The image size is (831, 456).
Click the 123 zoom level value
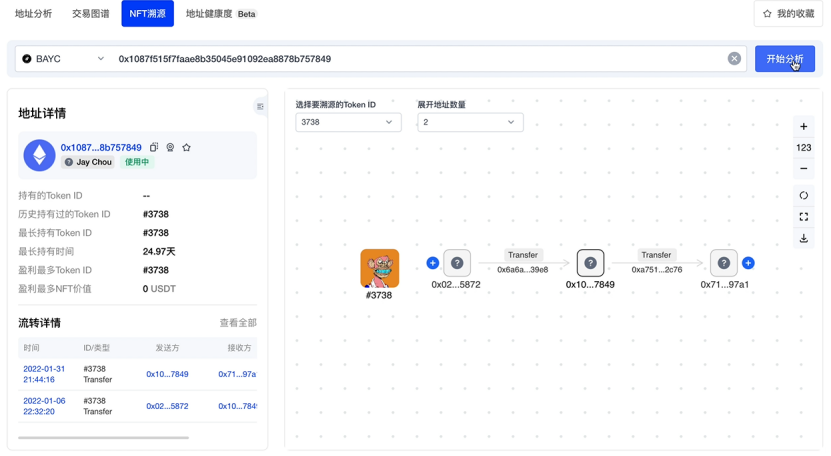click(803, 147)
